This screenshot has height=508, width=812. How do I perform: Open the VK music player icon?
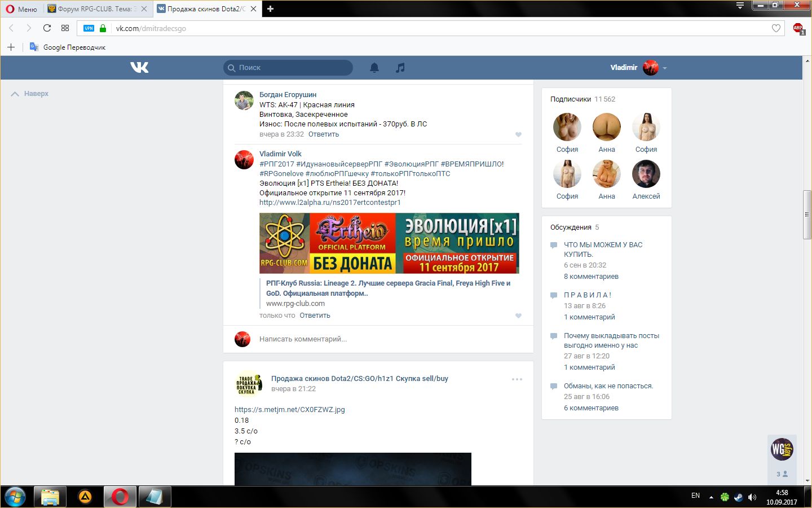point(400,68)
